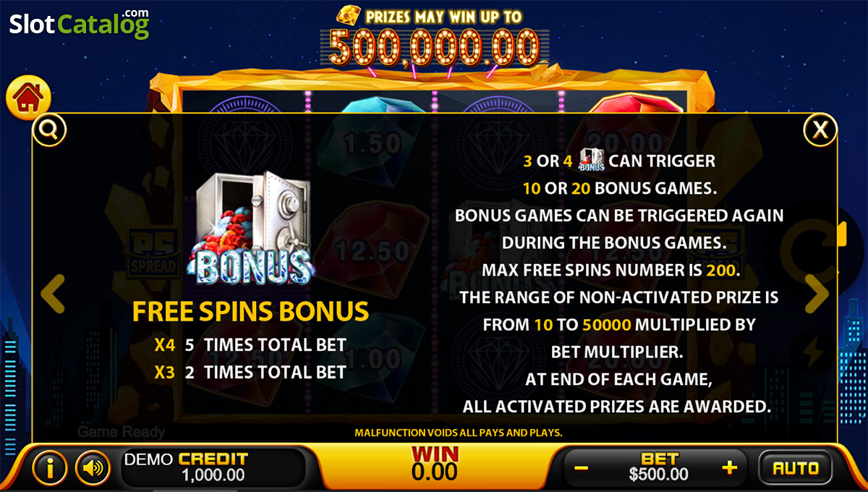
Task: Go to the home screen icon
Action: tap(28, 97)
